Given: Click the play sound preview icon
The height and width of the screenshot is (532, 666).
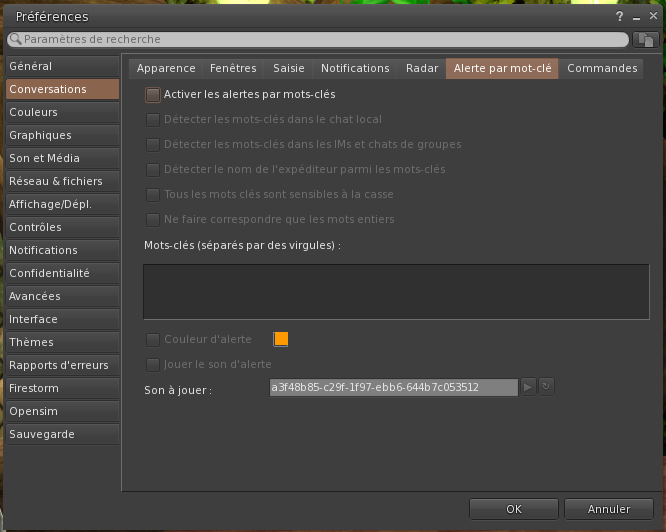Looking at the screenshot, I should coord(530,387).
